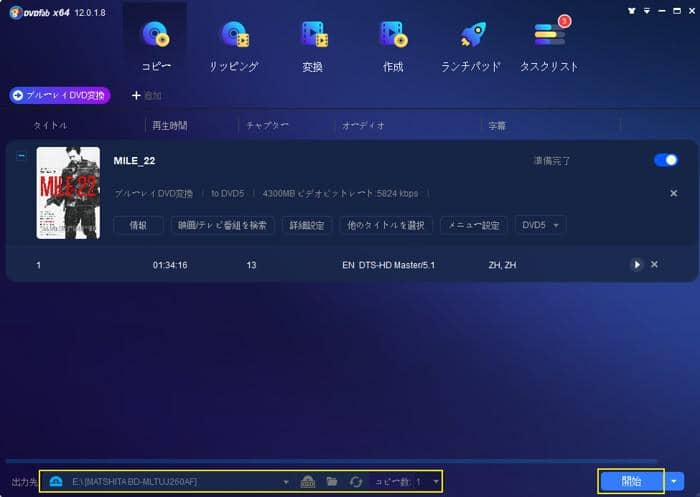700x497 pixels.
Task: Click the chapter count 13 cell
Action: pyautogui.click(x=251, y=265)
